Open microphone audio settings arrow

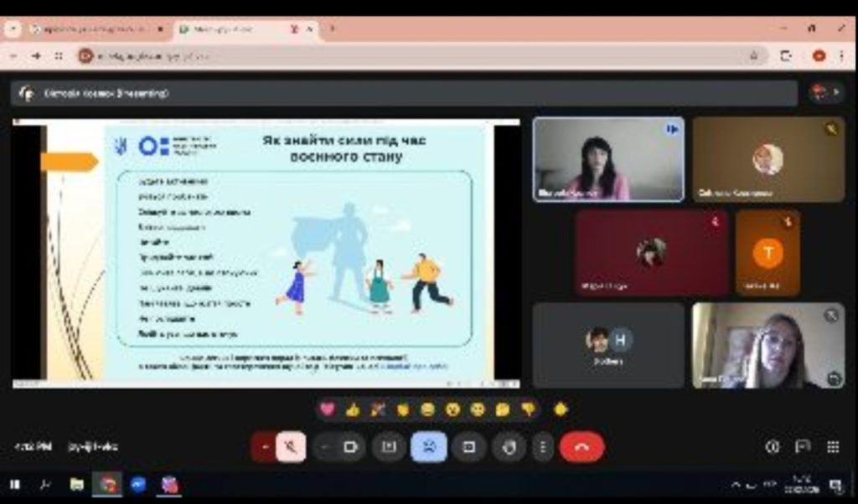point(265,447)
